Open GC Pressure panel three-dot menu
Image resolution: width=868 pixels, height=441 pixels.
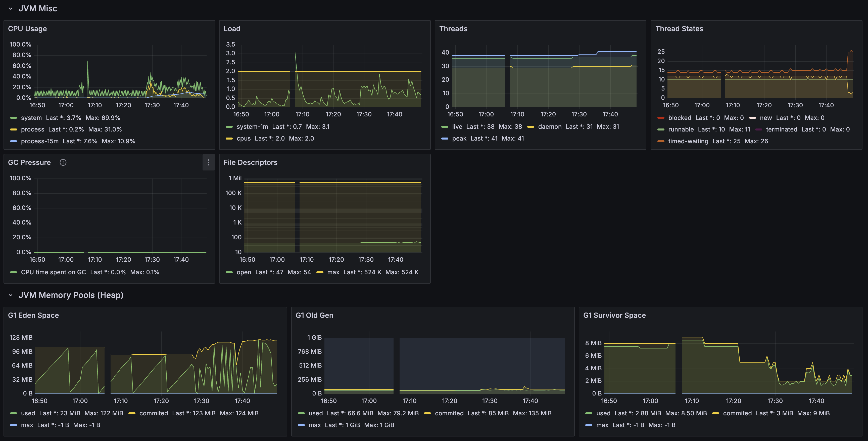pyautogui.click(x=208, y=162)
